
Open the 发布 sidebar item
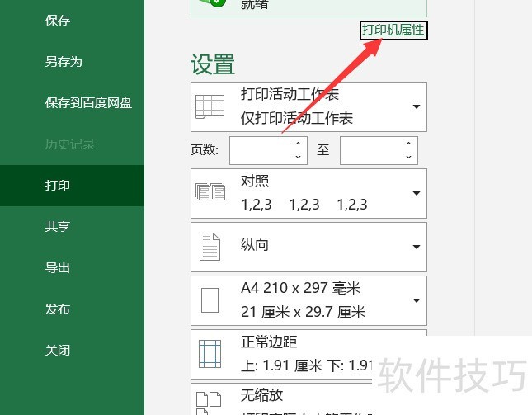tap(58, 309)
